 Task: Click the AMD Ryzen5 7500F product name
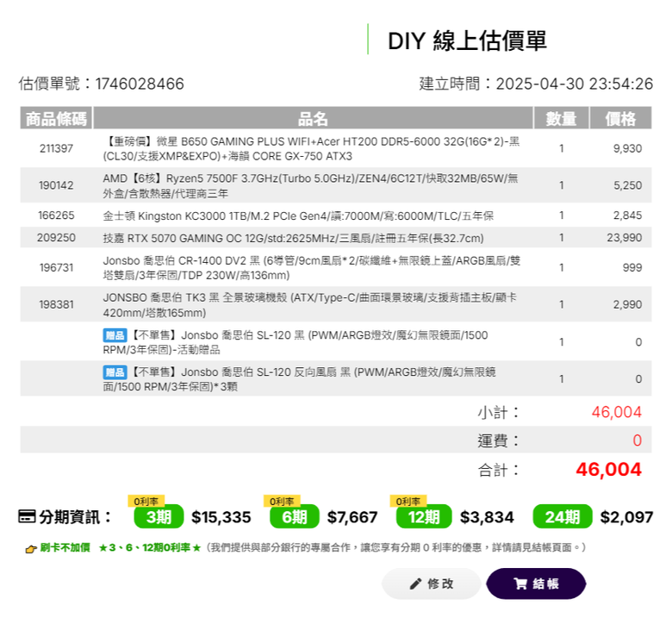coord(311,185)
